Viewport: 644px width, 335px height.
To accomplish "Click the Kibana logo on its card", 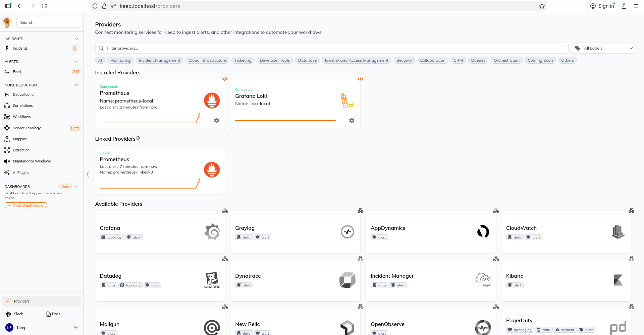I will (618, 280).
